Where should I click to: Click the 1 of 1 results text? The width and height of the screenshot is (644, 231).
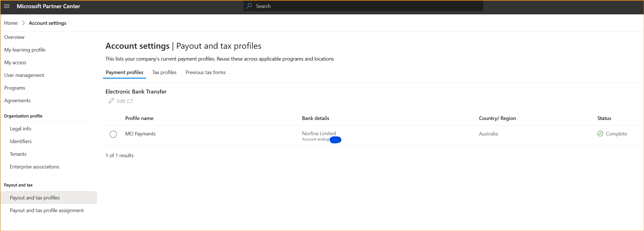point(120,156)
